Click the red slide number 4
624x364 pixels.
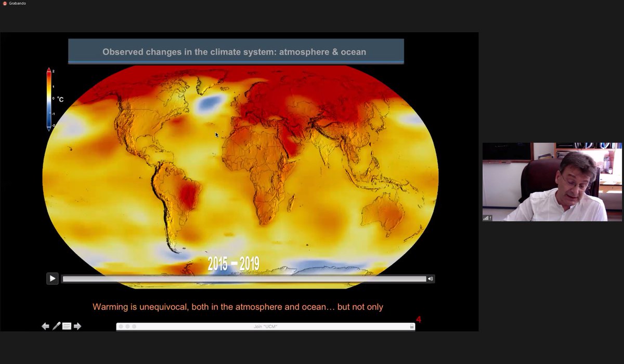(x=419, y=319)
